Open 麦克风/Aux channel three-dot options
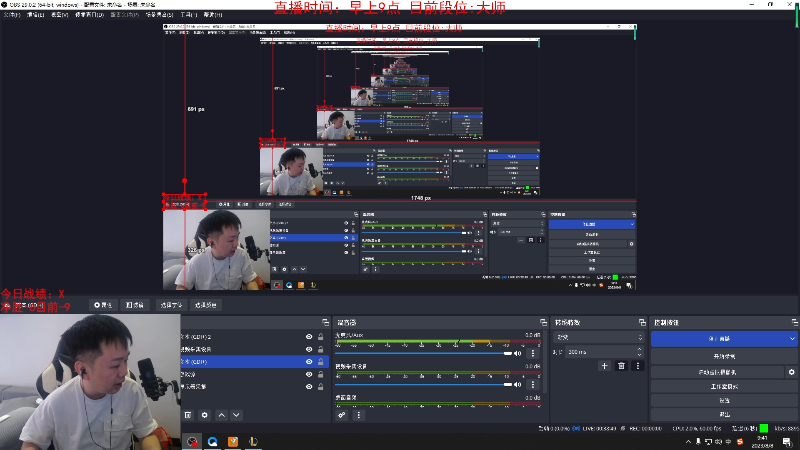Image resolution: width=800 pixels, height=450 pixels. point(533,353)
